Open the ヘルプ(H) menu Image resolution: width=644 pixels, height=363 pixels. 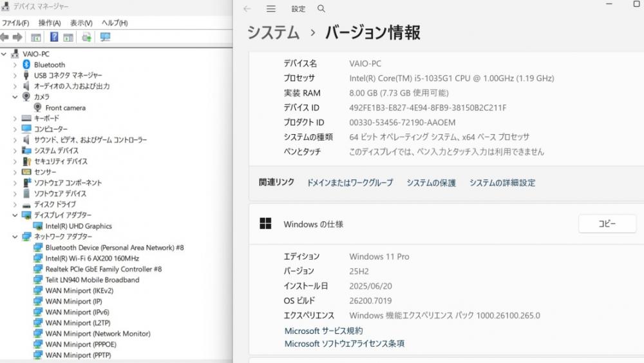115,23
